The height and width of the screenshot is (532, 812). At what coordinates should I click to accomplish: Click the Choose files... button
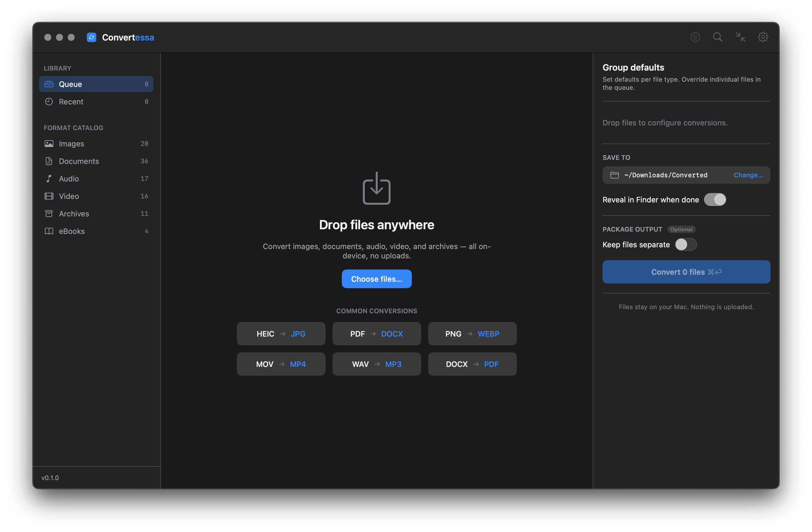click(x=376, y=279)
